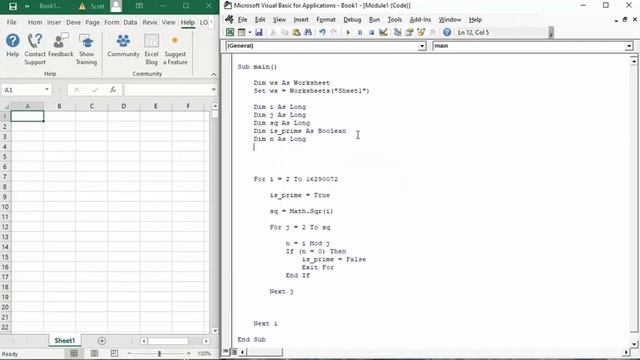Open the Format menu in VBA editor
Viewport: 640px width, 360px height.
tap(326, 20)
